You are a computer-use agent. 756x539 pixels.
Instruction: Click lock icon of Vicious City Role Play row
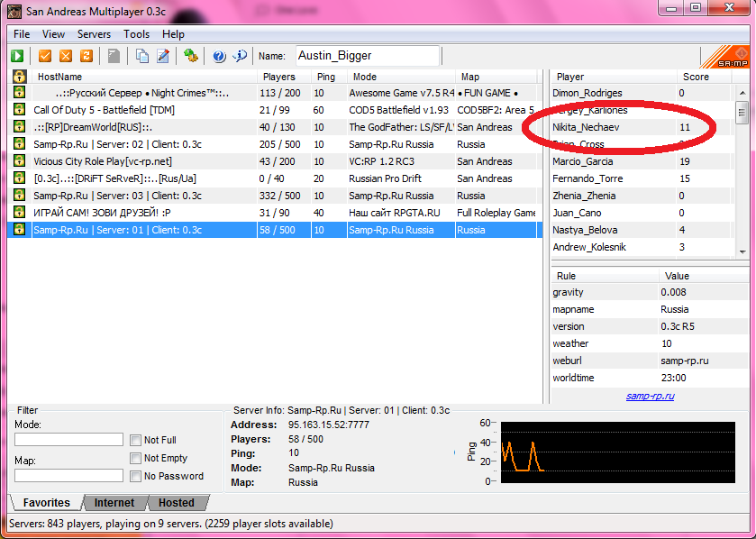coord(19,161)
